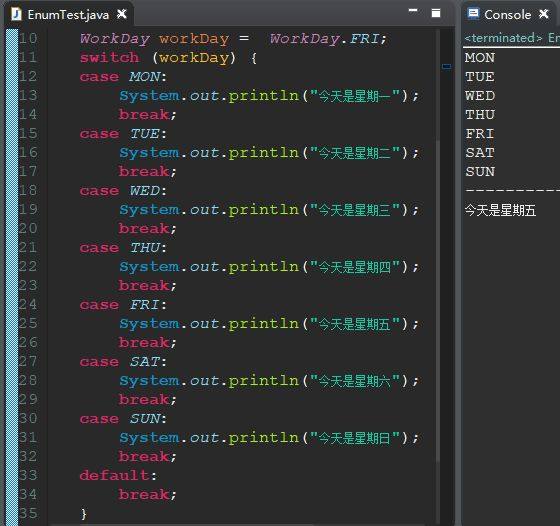Viewport: 560px width, 526px height.
Task: Click the editor vertical scrollbar
Action: click(x=438, y=300)
